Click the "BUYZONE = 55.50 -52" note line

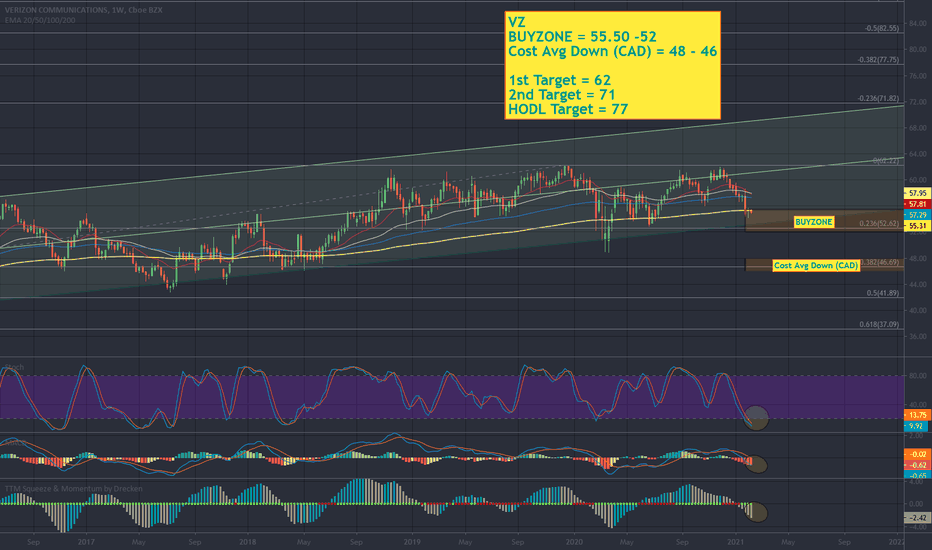582,37
